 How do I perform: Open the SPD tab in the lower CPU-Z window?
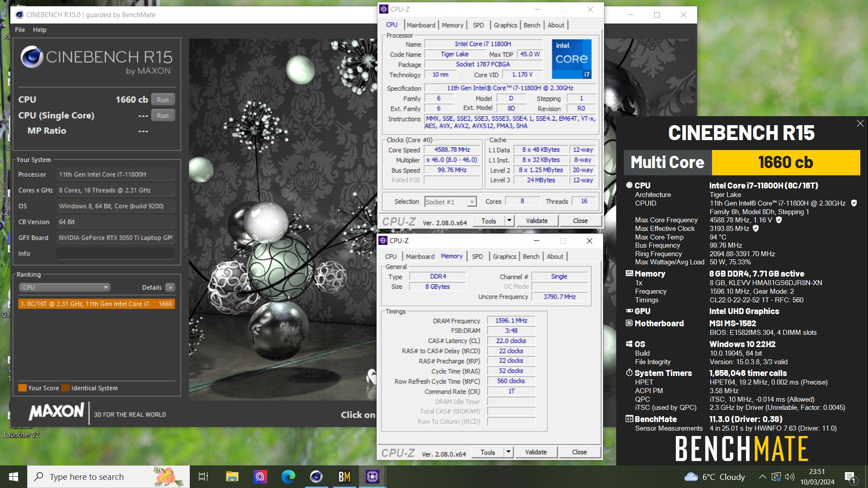[x=477, y=257]
